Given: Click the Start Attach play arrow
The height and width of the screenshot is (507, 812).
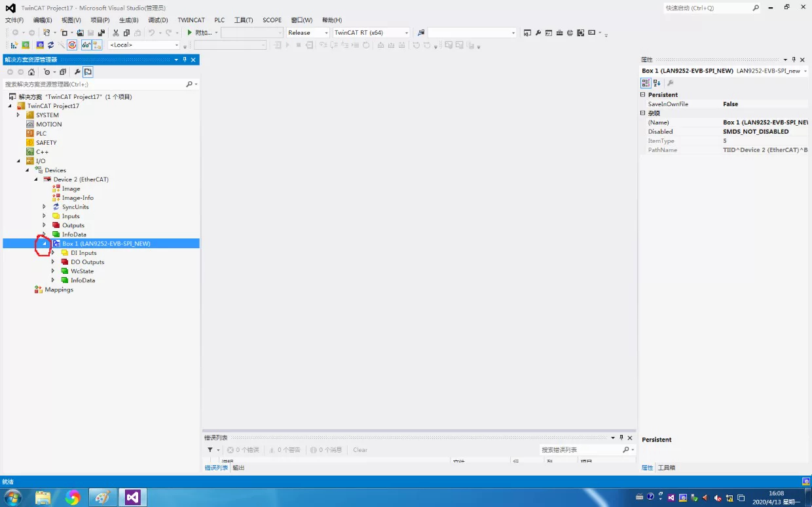Looking at the screenshot, I should pyautogui.click(x=190, y=33).
